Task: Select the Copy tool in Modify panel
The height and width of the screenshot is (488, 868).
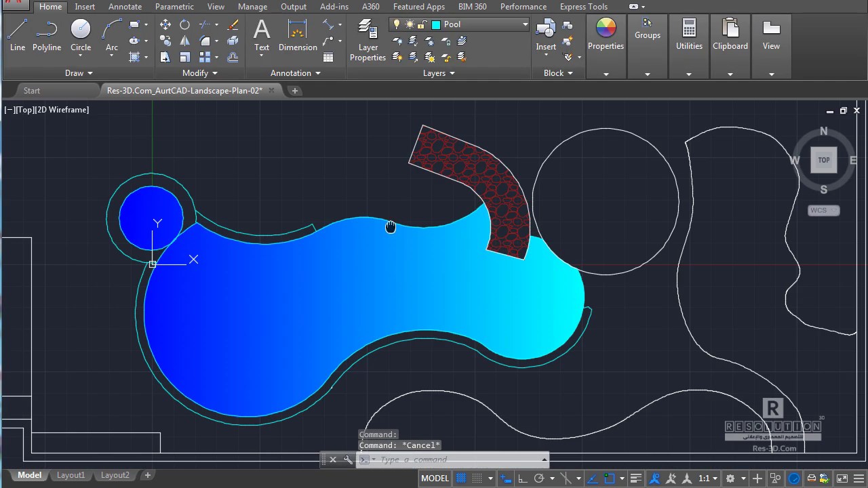Action: click(x=165, y=41)
